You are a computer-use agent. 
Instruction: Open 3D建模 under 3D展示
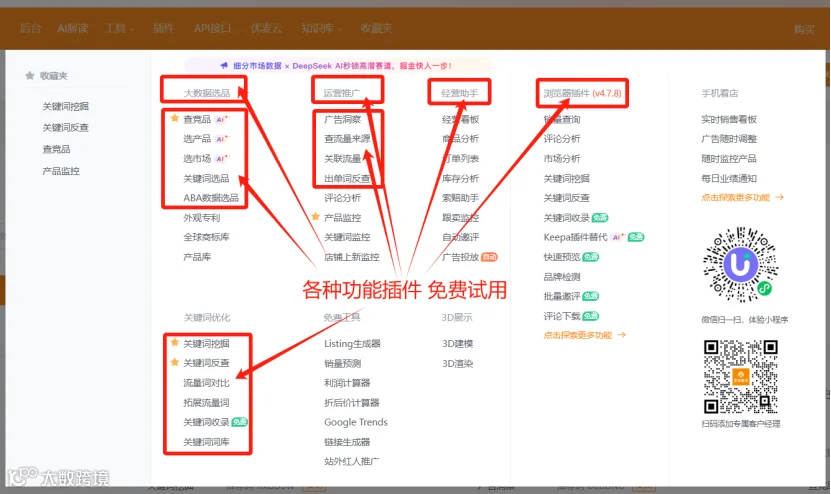tap(458, 343)
